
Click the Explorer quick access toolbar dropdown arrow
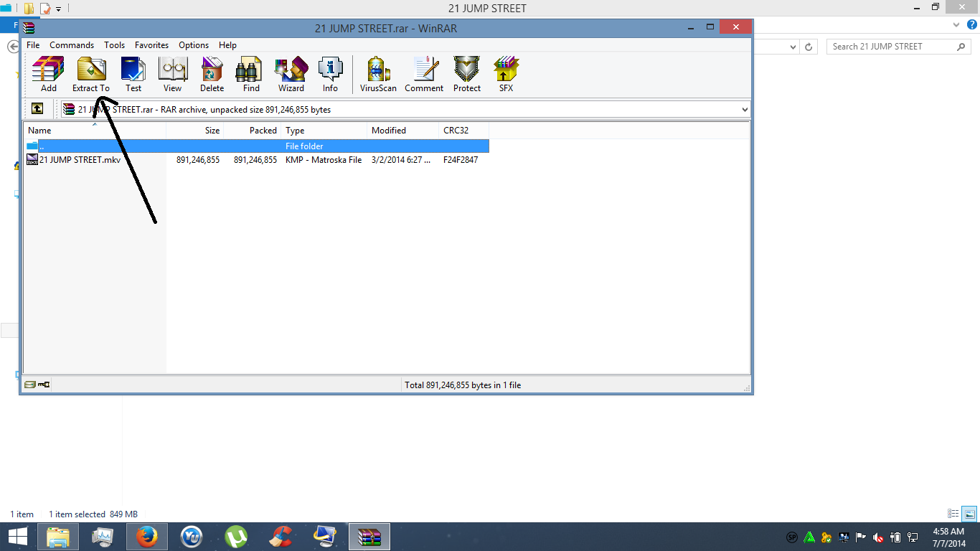click(x=59, y=9)
